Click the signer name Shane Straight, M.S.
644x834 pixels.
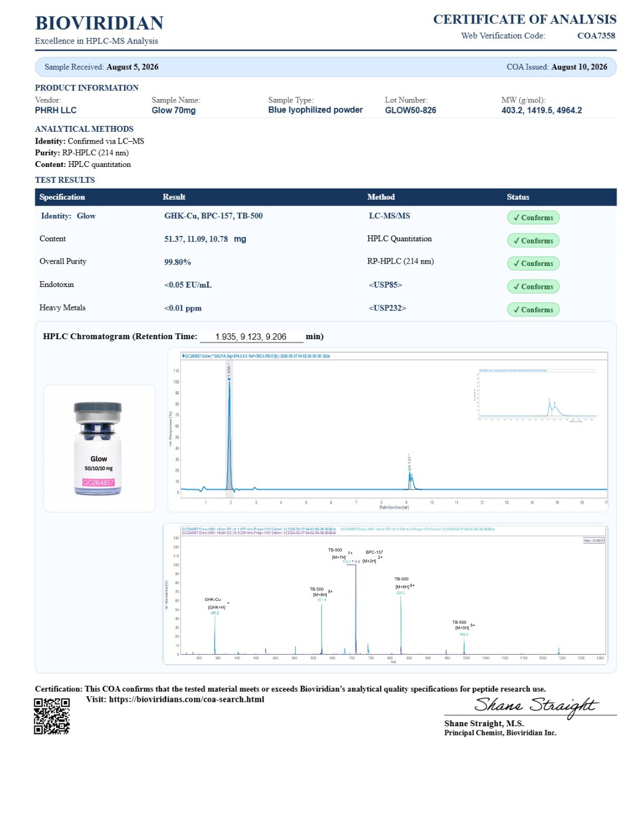click(x=484, y=723)
